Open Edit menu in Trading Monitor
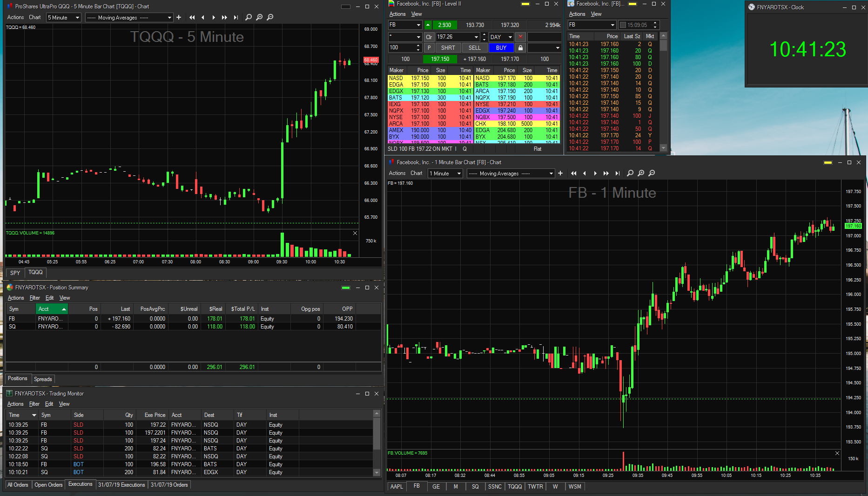Image resolution: width=868 pixels, height=496 pixels. pos(49,404)
